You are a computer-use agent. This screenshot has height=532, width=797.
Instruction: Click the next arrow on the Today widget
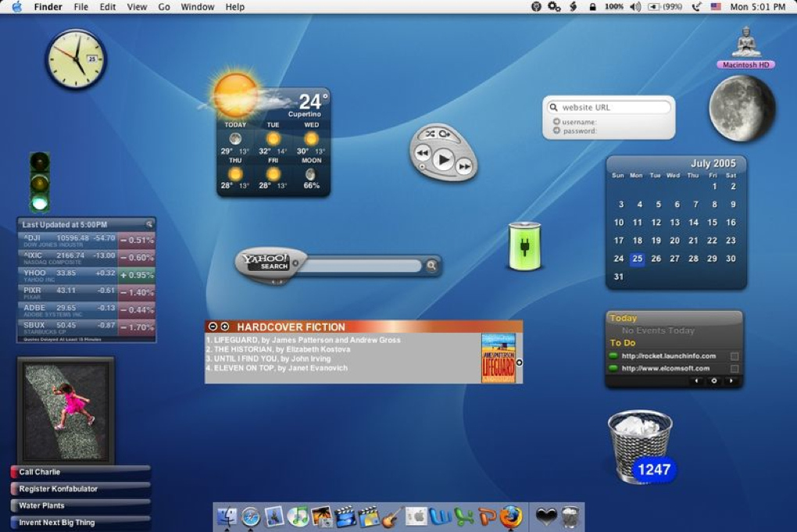tap(731, 381)
